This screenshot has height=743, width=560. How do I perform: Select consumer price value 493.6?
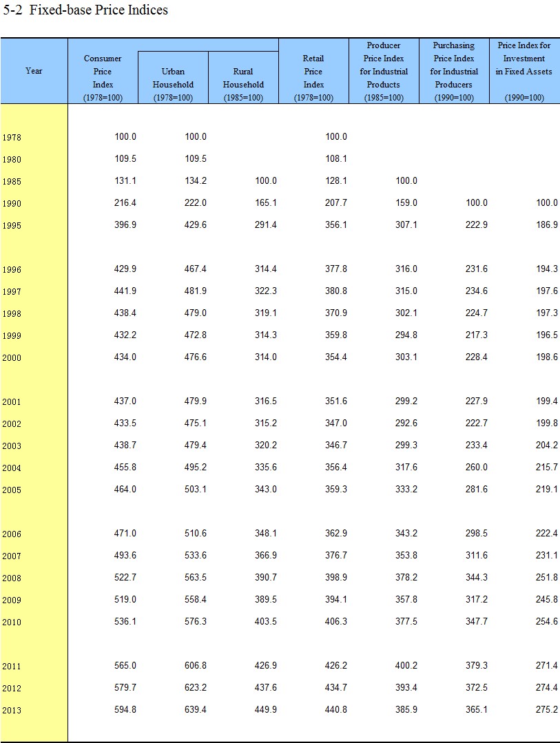tap(125, 555)
